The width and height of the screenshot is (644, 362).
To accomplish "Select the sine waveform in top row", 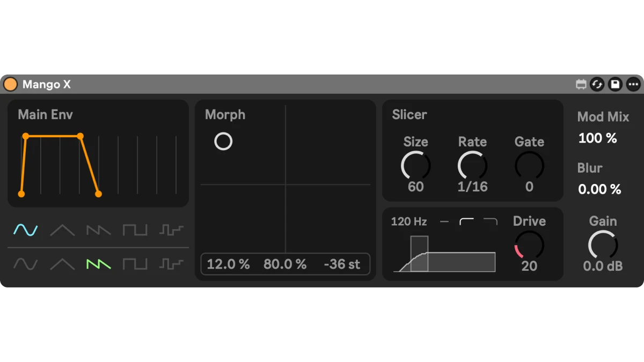I will tap(25, 230).
